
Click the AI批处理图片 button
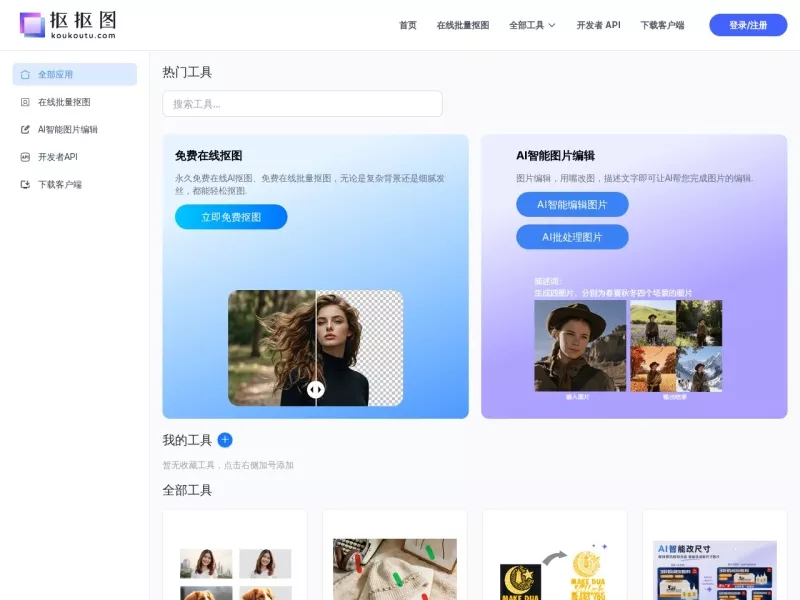click(572, 237)
